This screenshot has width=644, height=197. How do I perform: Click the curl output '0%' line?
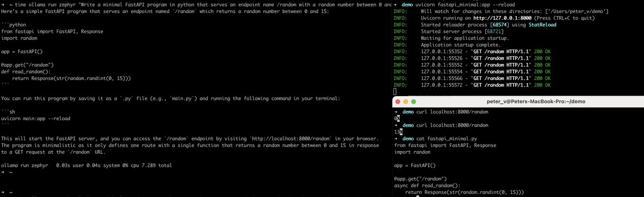point(397,118)
